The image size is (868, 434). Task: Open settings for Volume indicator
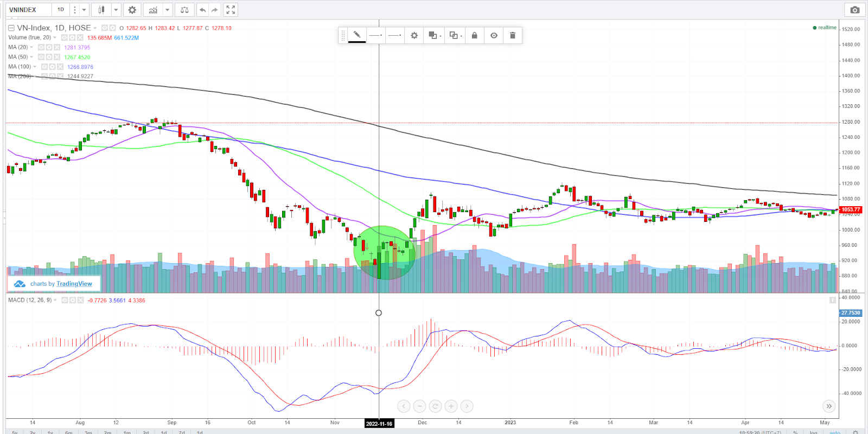pyautogui.click(x=72, y=38)
